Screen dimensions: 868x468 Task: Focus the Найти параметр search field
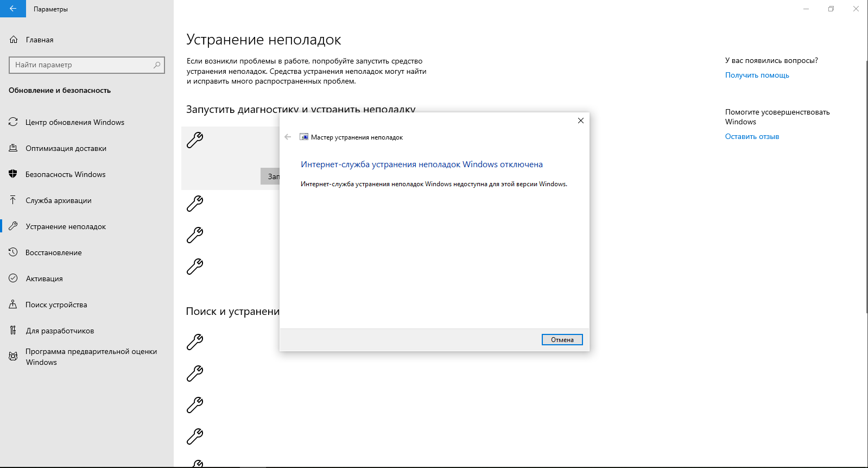87,65
